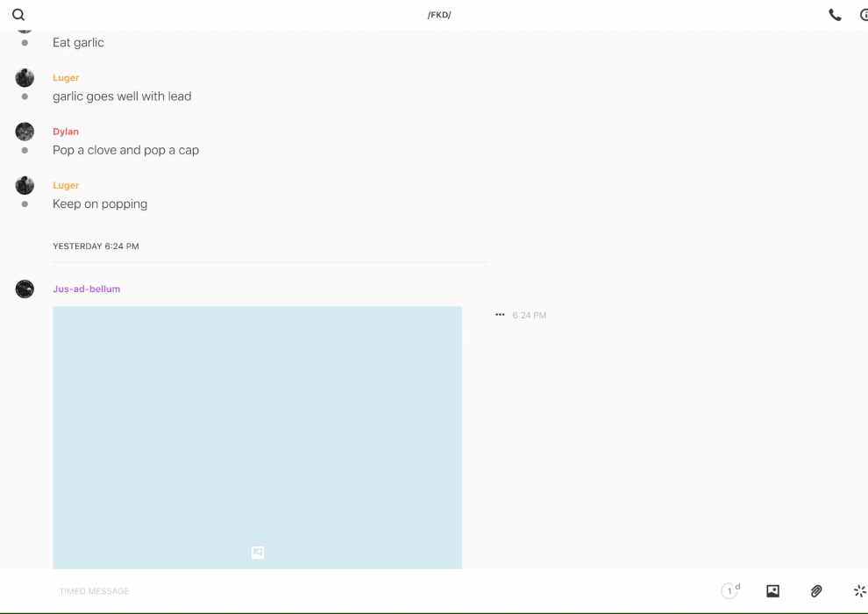Click the "Keep on popping" message text
The width and height of the screenshot is (868, 614).
100,203
